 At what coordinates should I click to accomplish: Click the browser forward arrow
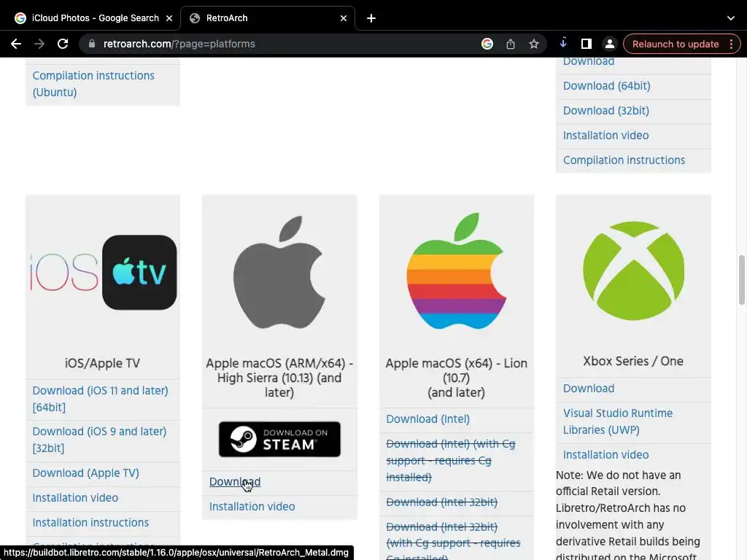point(39,44)
